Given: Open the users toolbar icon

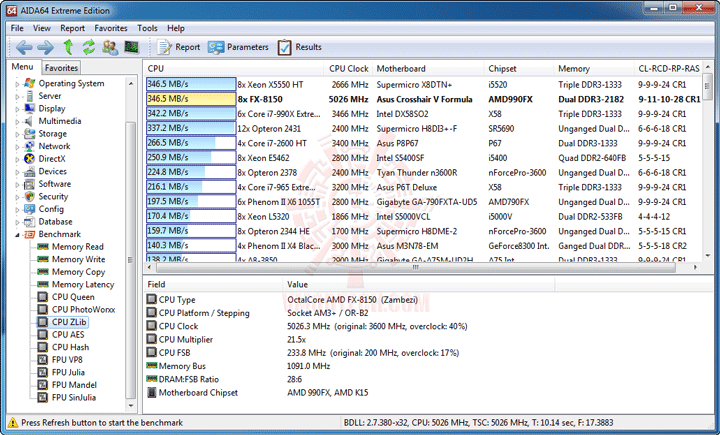Looking at the screenshot, I should [110, 47].
